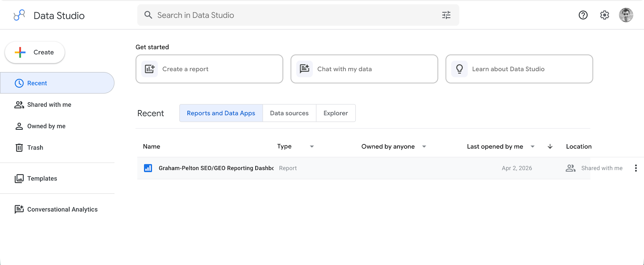644x265 pixels.
Task: Reverse sort order with the down arrow
Action: (550, 146)
